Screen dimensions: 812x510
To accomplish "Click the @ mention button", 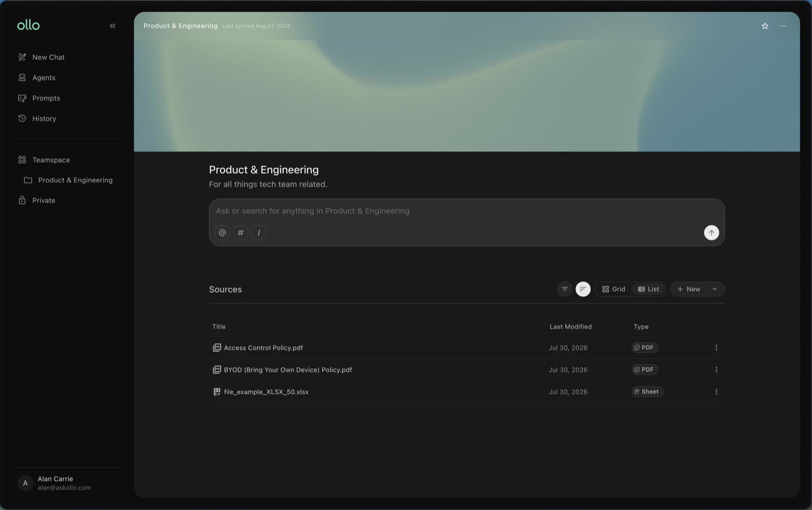I will pyautogui.click(x=222, y=233).
